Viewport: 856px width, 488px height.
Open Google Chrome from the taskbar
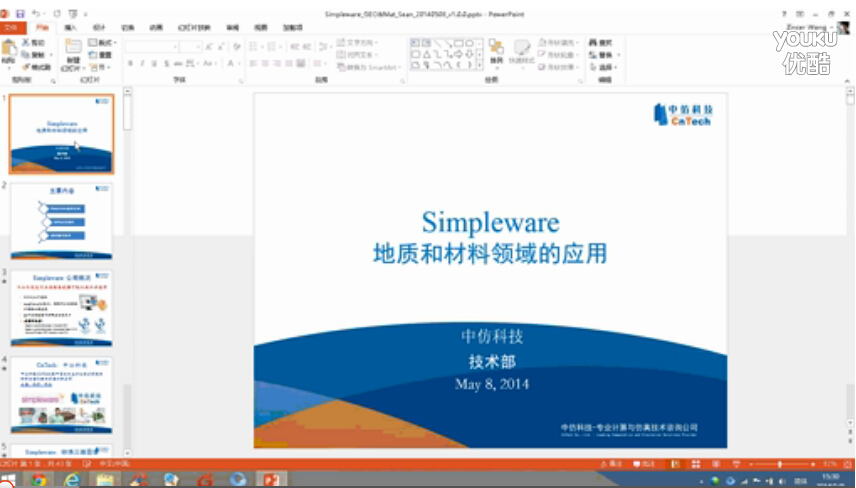tap(38, 479)
